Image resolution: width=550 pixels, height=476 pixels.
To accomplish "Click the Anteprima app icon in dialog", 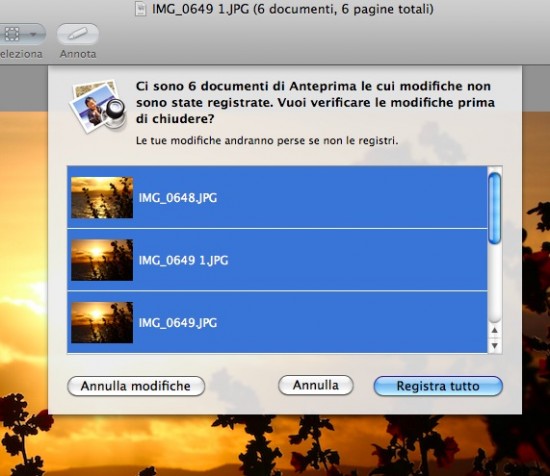I will (98, 107).
